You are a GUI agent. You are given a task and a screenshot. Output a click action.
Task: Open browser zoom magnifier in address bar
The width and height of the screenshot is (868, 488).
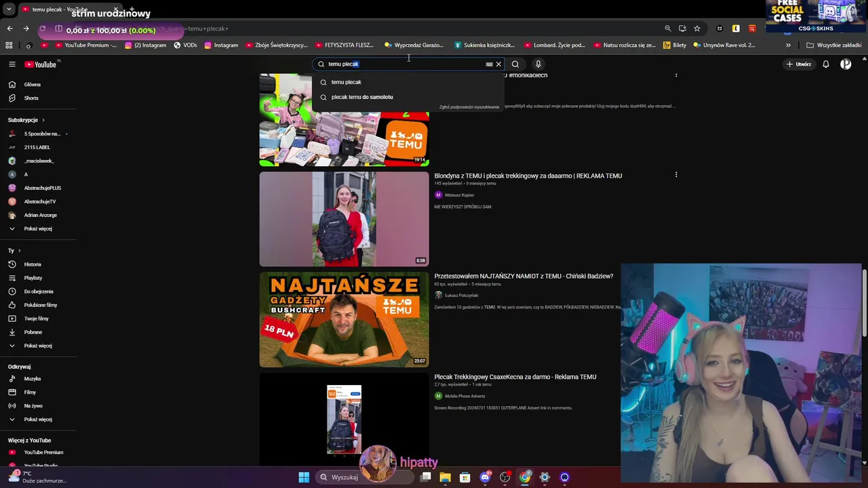[x=668, y=28]
